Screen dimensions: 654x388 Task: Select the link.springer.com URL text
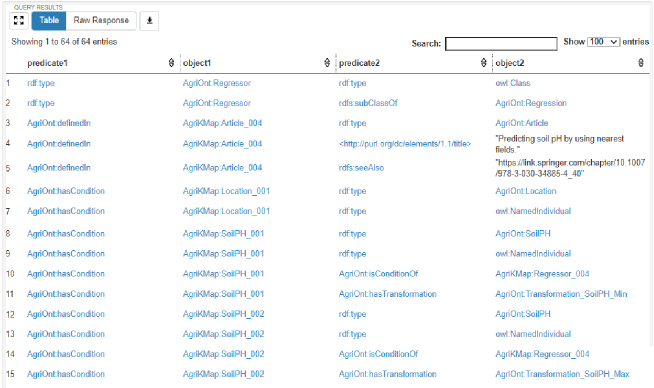tap(570, 168)
